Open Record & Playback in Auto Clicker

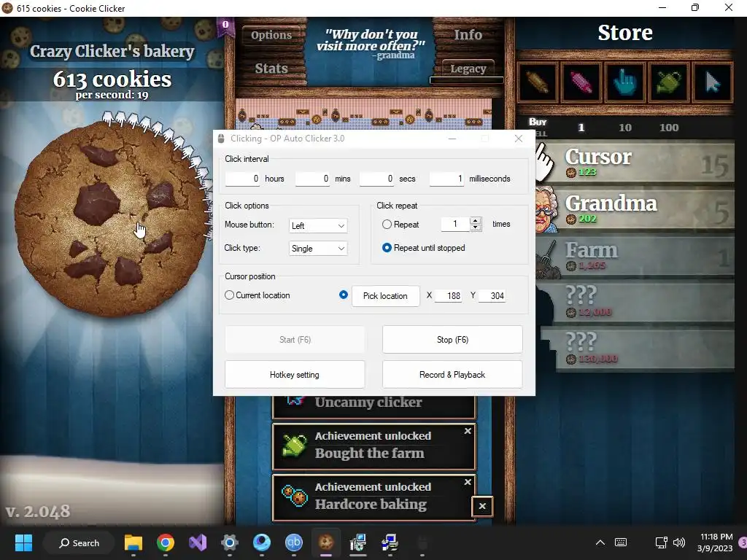point(452,375)
